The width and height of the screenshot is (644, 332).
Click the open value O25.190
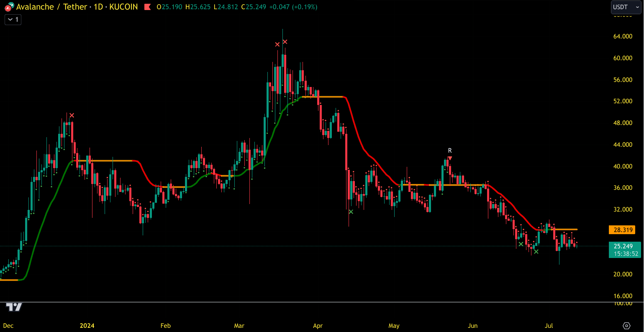pos(170,7)
